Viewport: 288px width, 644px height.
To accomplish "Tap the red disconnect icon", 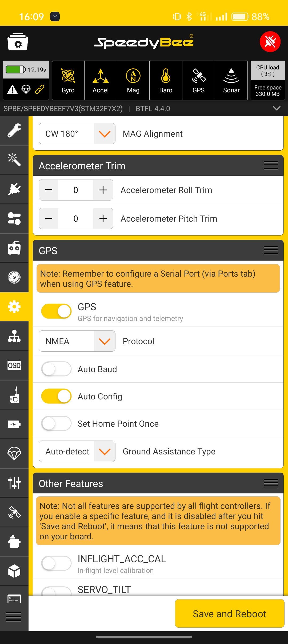I will [270, 42].
